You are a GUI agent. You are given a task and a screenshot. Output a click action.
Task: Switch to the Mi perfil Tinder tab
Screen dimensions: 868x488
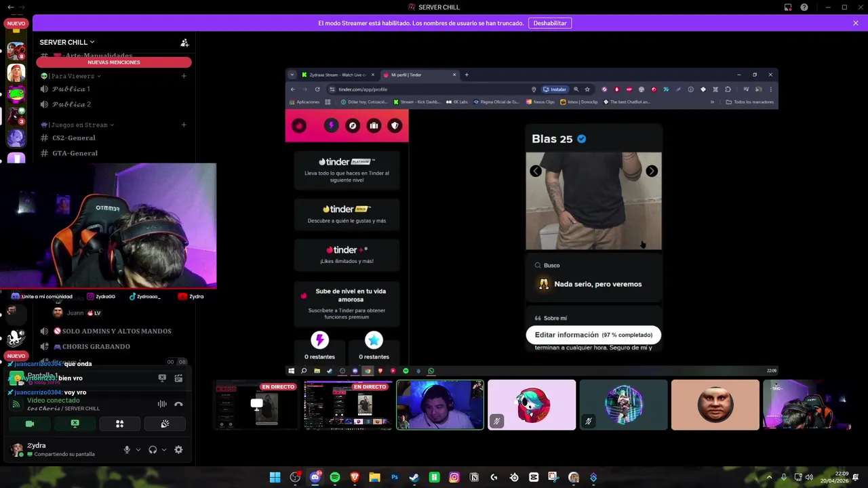pos(419,75)
